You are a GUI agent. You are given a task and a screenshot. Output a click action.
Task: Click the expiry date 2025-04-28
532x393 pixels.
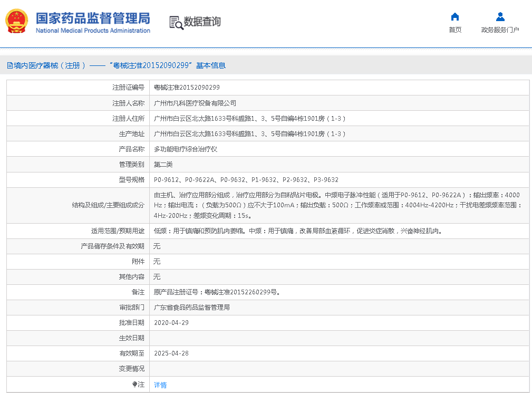click(x=171, y=353)
